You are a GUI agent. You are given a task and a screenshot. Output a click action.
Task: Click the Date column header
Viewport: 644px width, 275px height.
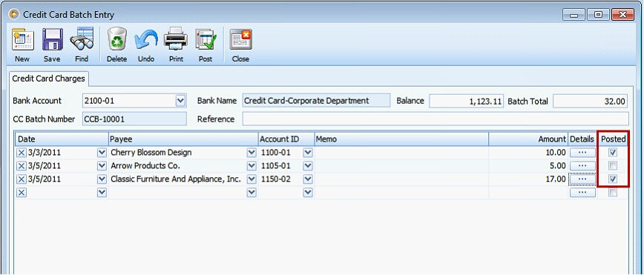[x=62, y=139]
